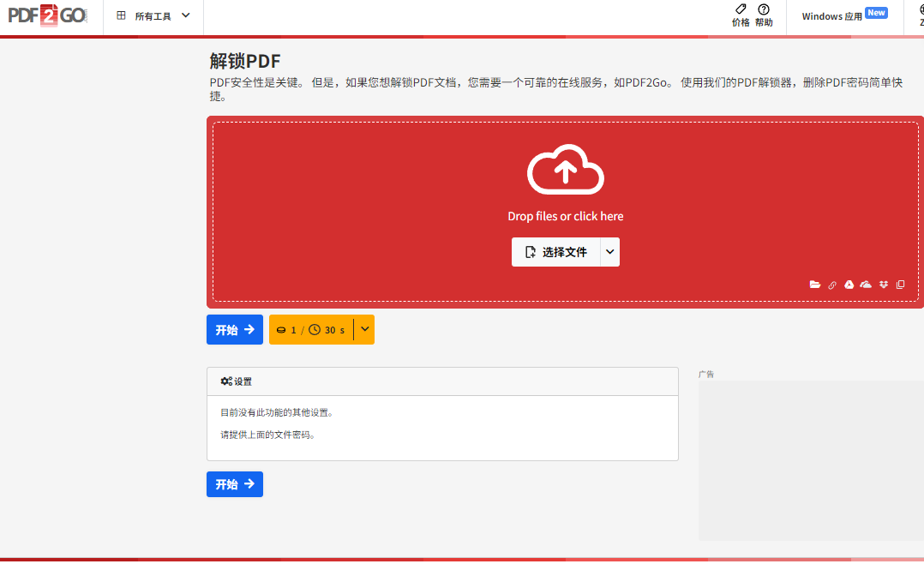Choose the Dropbox upload icon
Viewport: 924px width, 576px height.
click(884, 285)
